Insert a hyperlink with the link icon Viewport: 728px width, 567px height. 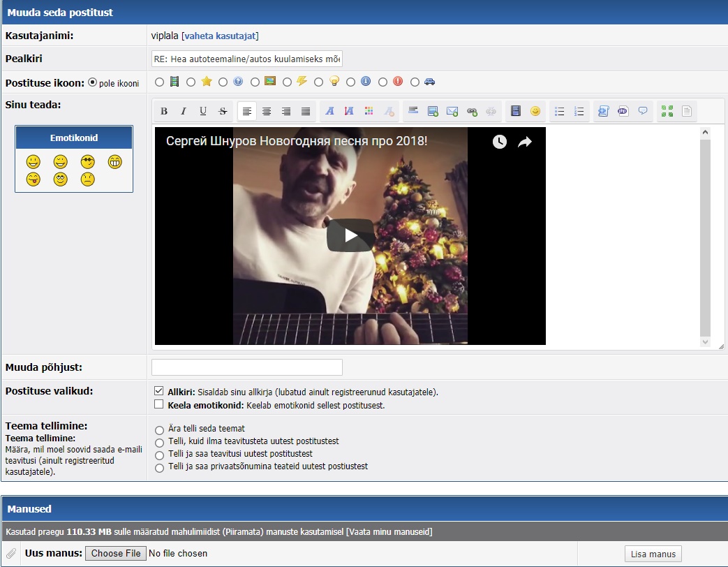click(x=472, y=111)
